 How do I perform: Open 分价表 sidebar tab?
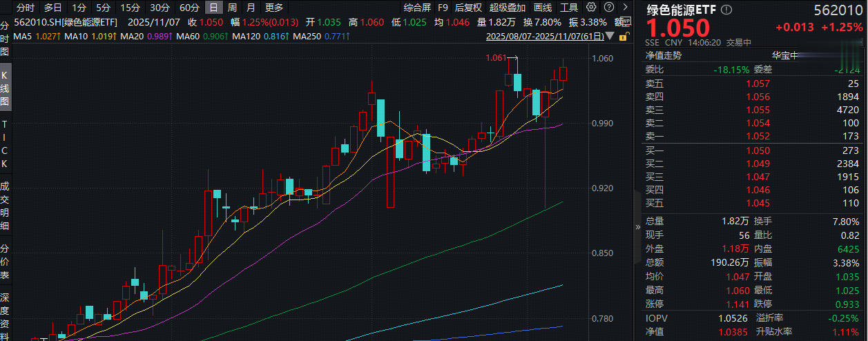point(5,262)
